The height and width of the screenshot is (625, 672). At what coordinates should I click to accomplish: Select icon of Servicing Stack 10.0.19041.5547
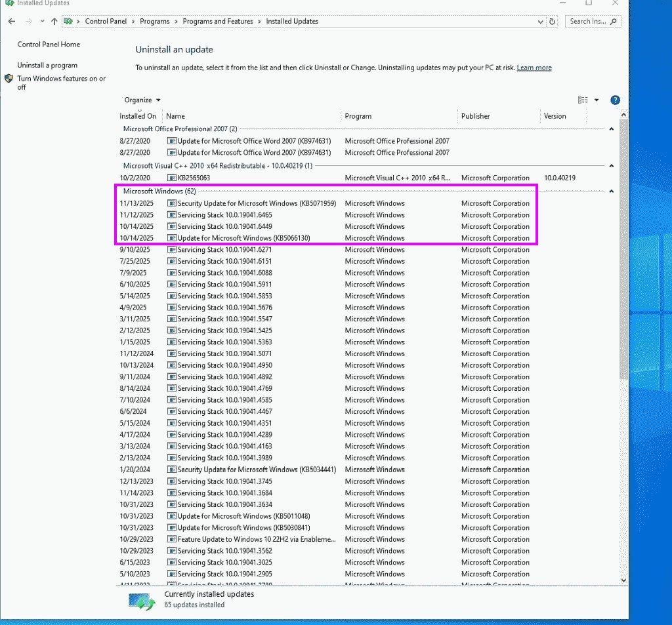click(x=172, y=319)
